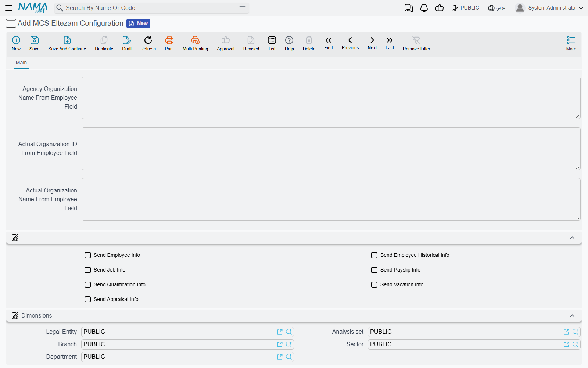The height and width of the screenshot is (368, 588).
Task: Check Send Employee Historical Info
Action: (x=374, y=255)
